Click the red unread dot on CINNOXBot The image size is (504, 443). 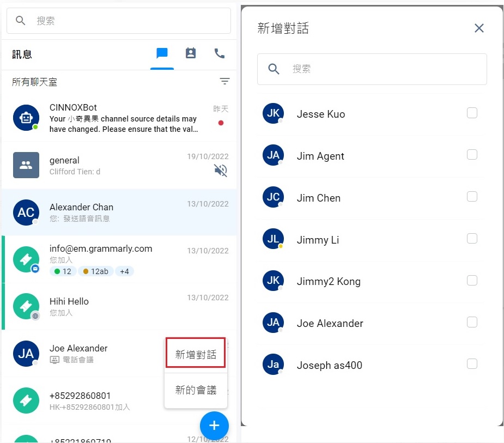coord(221,123)
